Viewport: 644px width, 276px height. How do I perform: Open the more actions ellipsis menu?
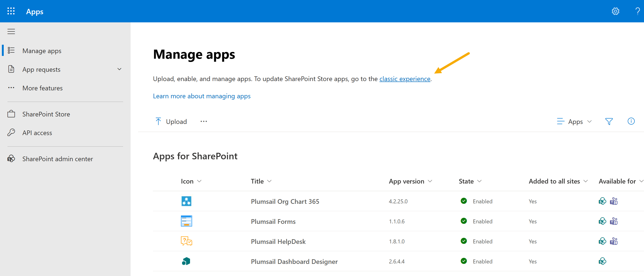click(x=204, y=121)
